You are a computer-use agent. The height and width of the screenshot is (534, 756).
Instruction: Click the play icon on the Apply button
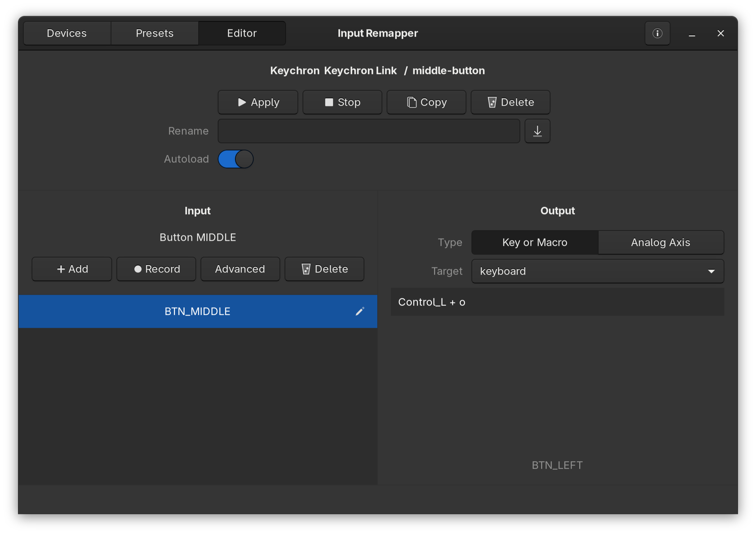click(x=242, y=102)
